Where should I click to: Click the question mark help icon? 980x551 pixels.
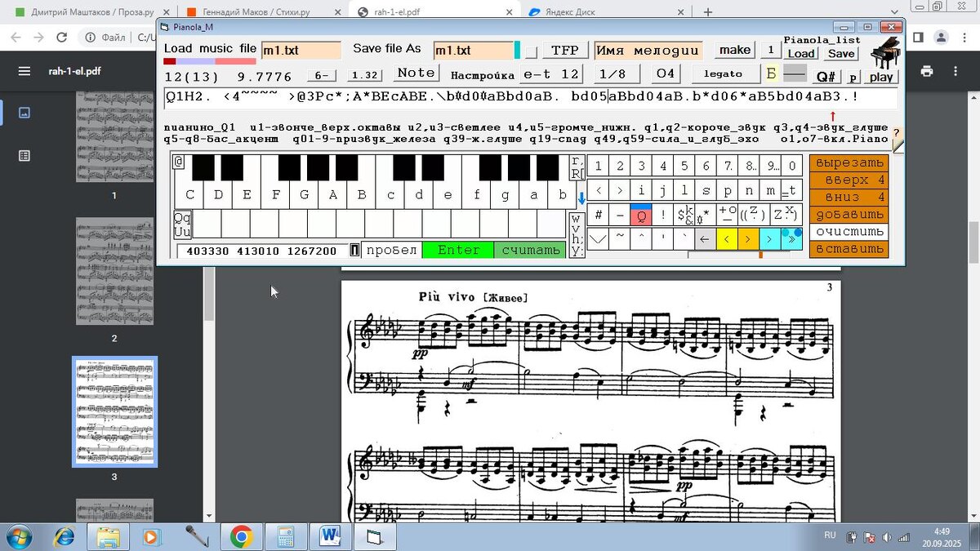[x=896, y=132]
